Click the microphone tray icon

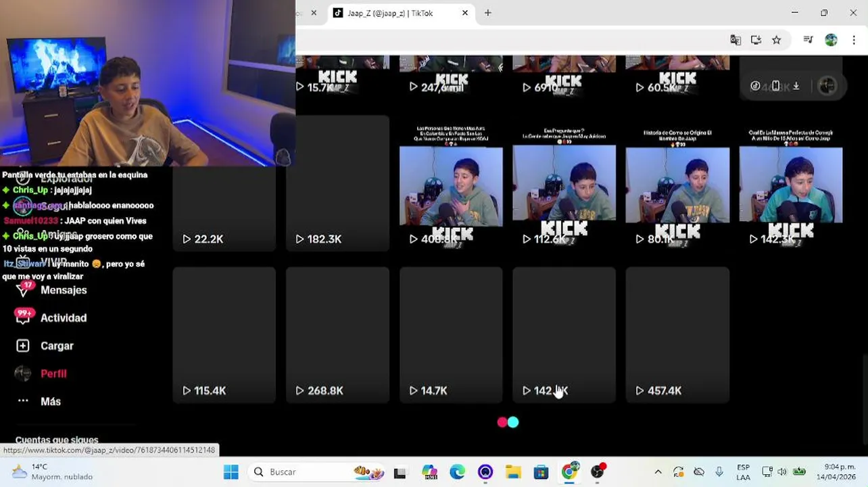[x=719, y=472]
